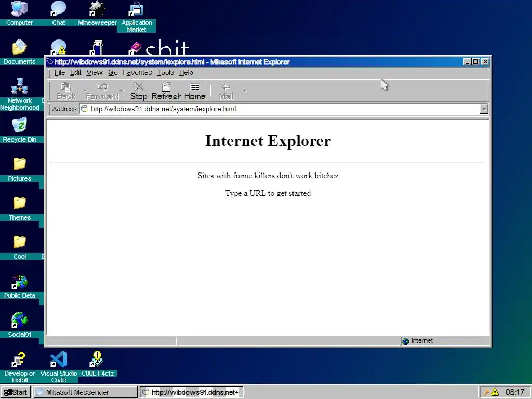Launch Visual Studio Code shortcut

[58, 367]
